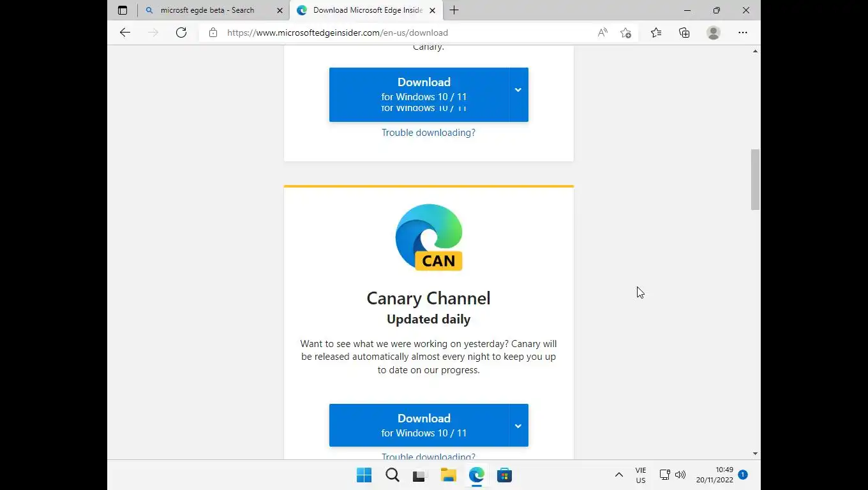Reload the current page

click(x=181, y=33)
